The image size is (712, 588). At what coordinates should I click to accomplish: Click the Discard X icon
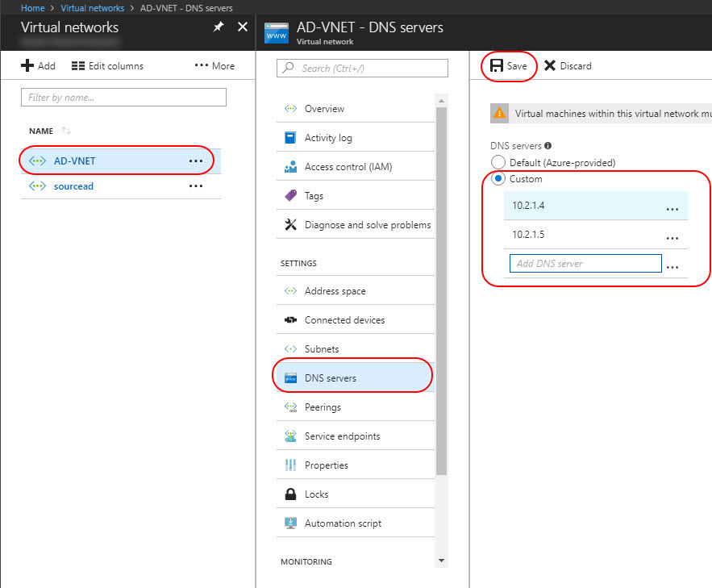[549, 66]
